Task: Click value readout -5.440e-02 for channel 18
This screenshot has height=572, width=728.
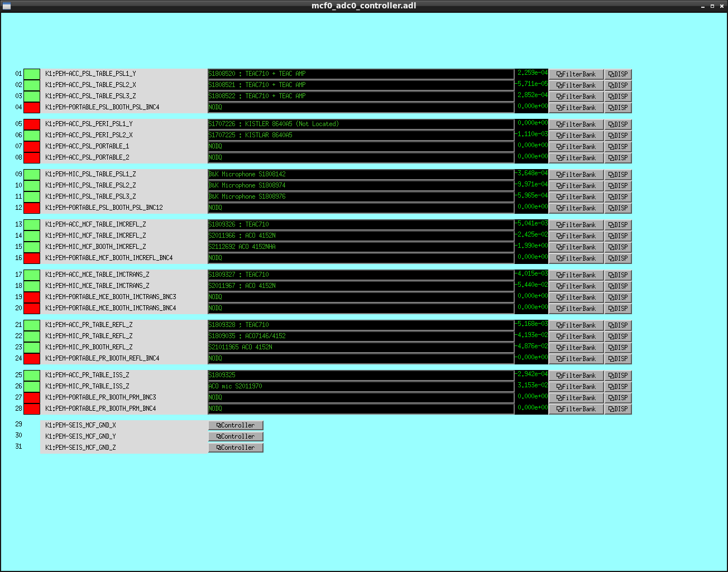Action: click(x=531, y=285)
